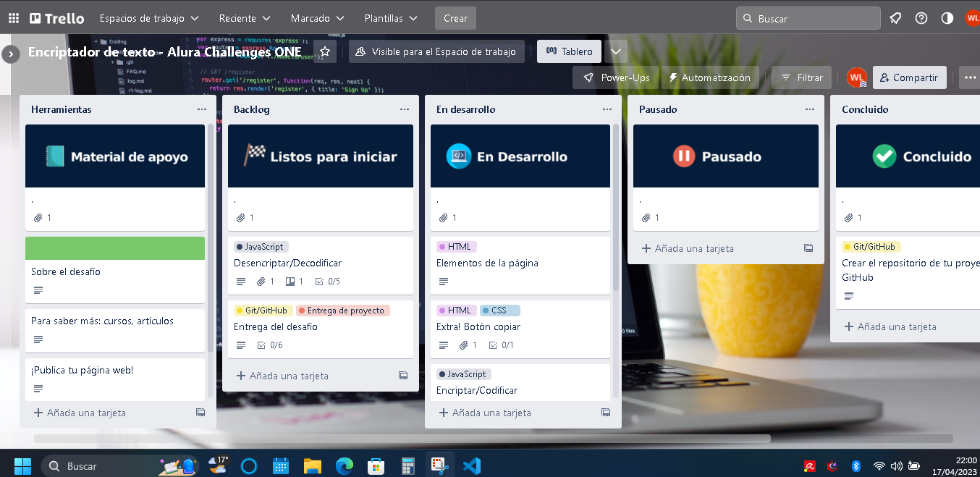This screenshot has height=477, width=980.
Task: Click the Buscar search field in Trello
Action: coord(808,18)
